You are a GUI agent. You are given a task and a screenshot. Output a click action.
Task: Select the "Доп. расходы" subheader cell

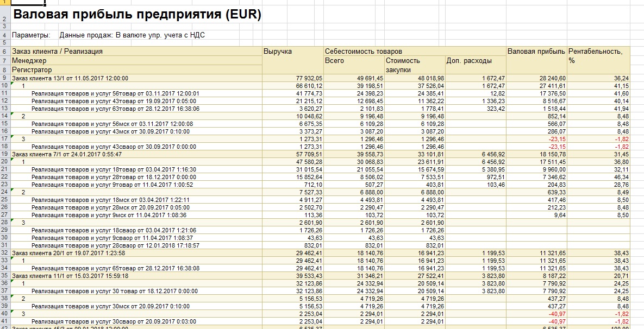click(x=469, y=61)
